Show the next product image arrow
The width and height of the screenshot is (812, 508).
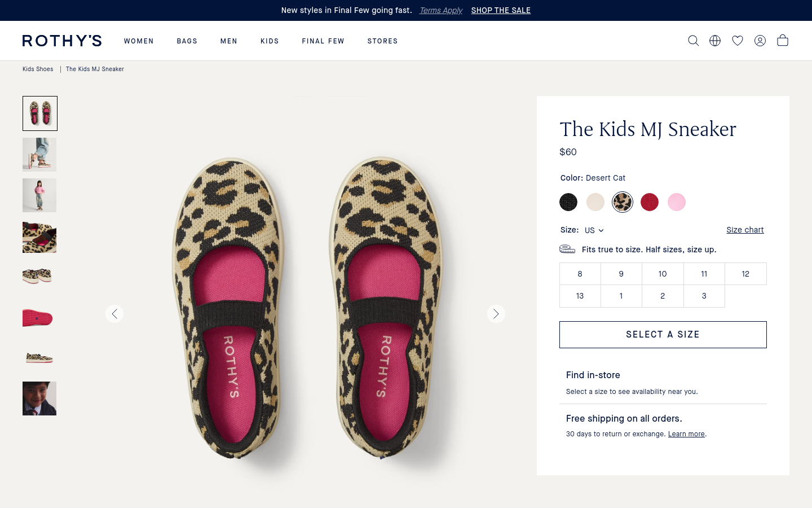496,314
